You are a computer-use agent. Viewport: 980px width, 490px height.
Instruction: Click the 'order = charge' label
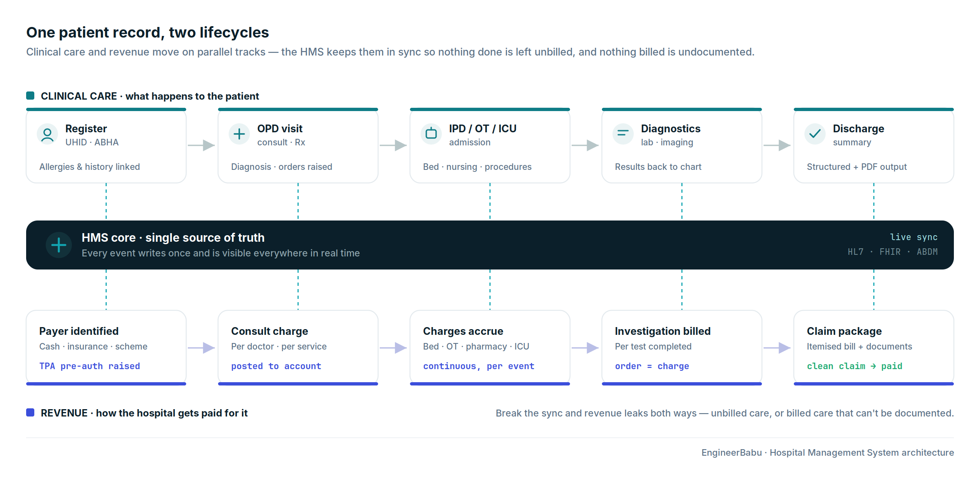(652, 366)
